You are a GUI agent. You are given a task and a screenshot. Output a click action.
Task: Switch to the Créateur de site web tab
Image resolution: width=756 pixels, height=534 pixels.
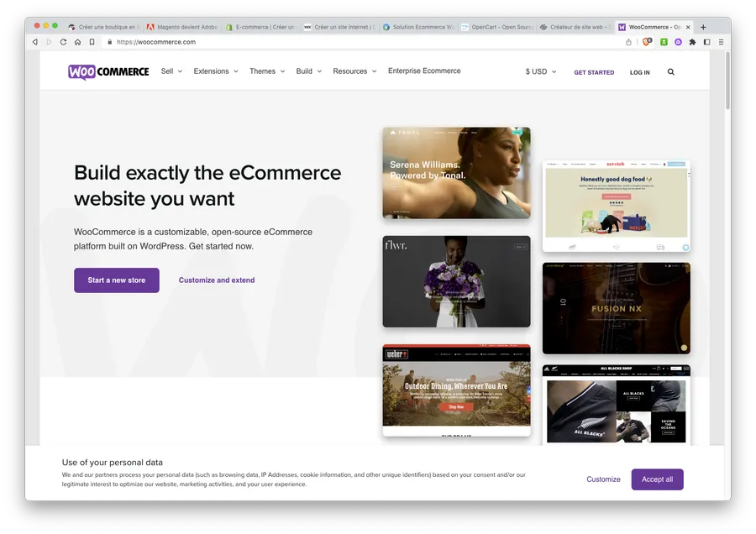[575, 27]
